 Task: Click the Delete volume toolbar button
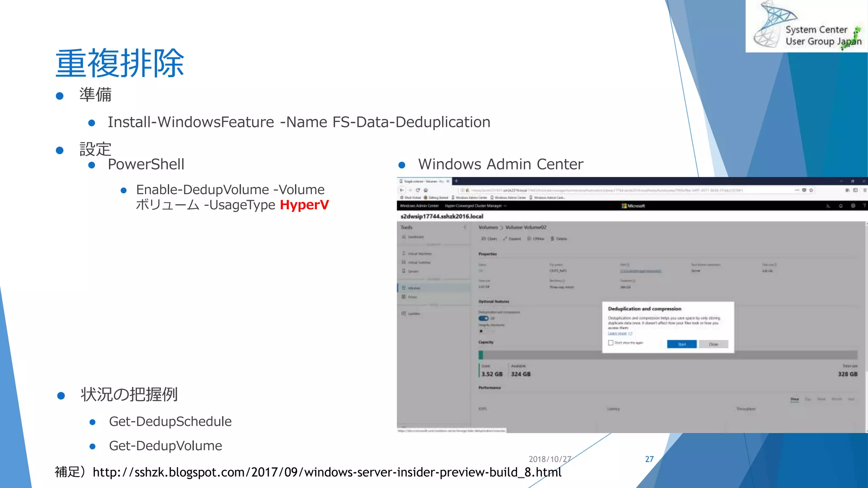pos(559,239)
